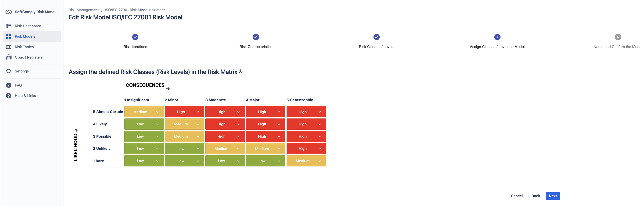Click the Risk Dashboard sidebar icon
The height and width of the screenshot is (206, 644).
click(x=8, y=26)
